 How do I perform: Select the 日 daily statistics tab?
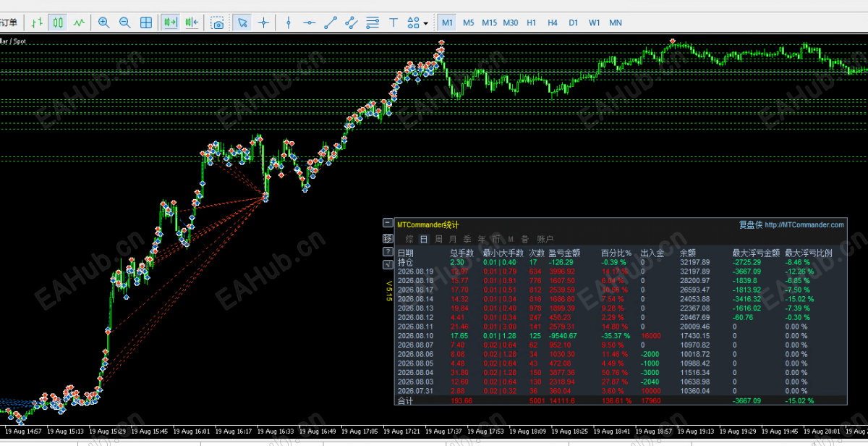[424, 239]
